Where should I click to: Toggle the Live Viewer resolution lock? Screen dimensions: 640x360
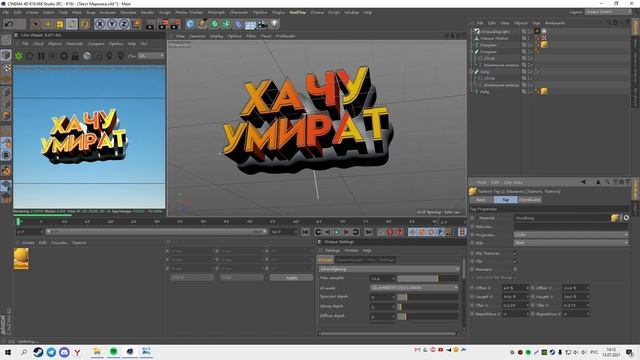tap(75, 56)
